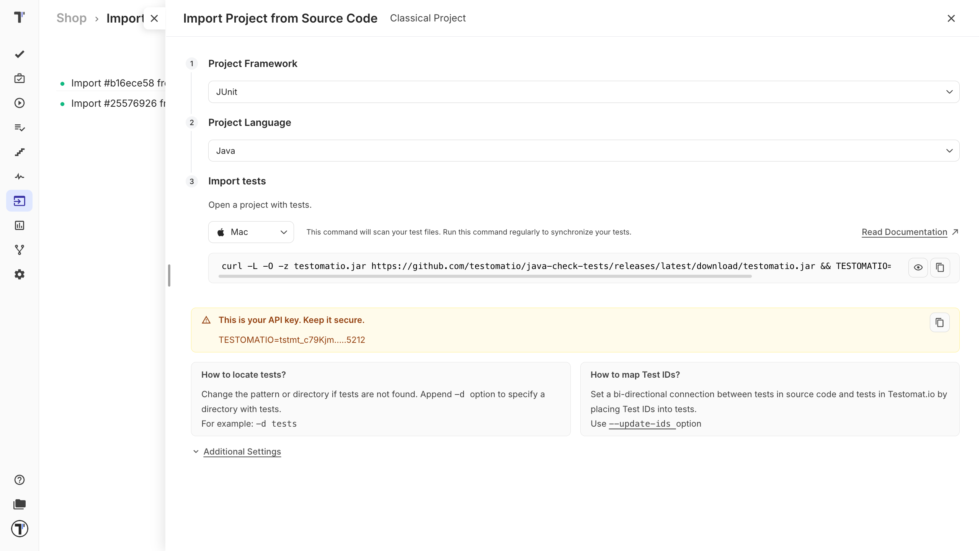Select the Imports sidebar icon

20,201
